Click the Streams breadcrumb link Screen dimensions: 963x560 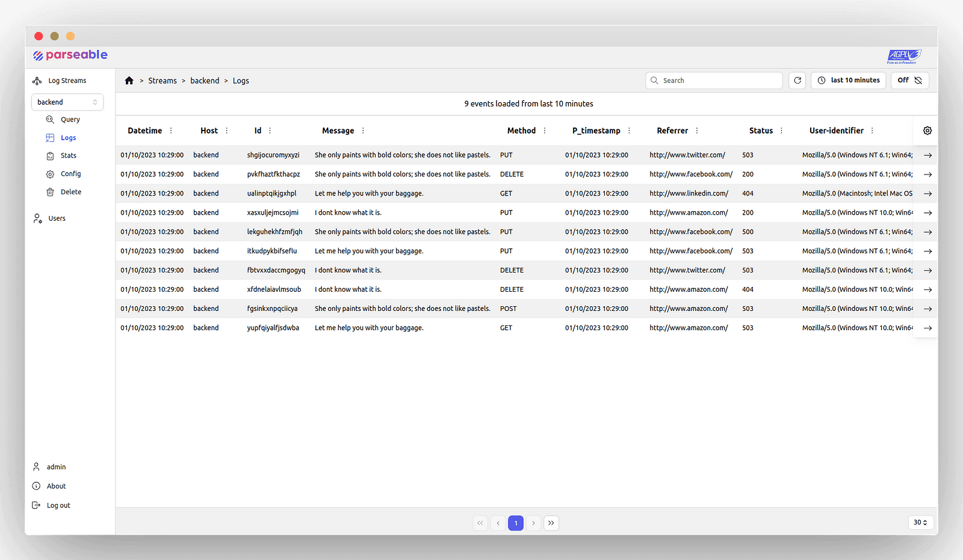pyautogui.click(x=163, y=81)
